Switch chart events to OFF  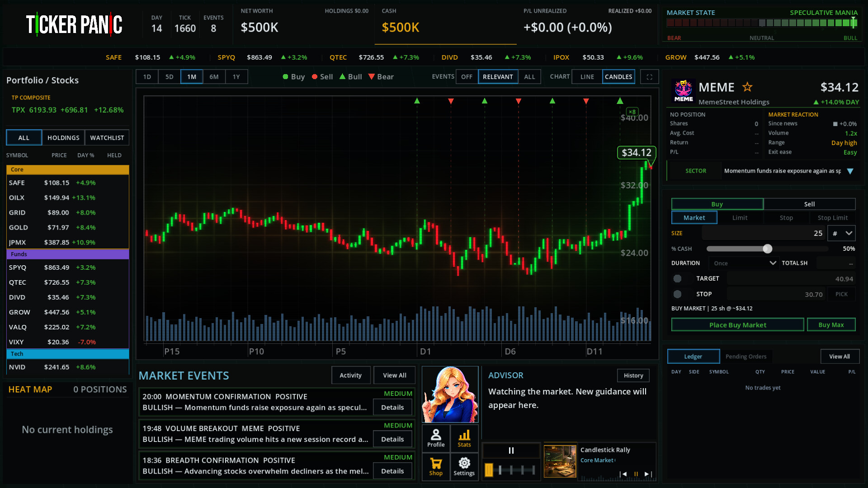click(467, 77)
